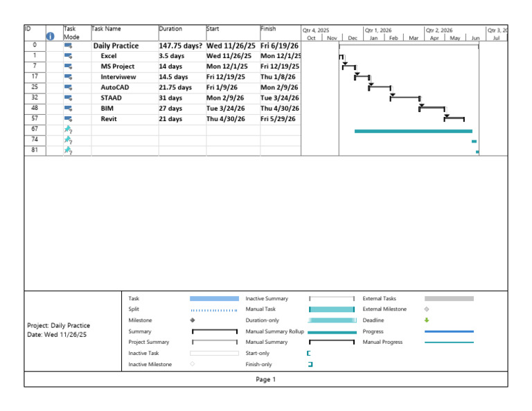The width and height of the screenshot is (532, 411).
Task: Click the 21.75 days duration cell
Action: [182, 87]
